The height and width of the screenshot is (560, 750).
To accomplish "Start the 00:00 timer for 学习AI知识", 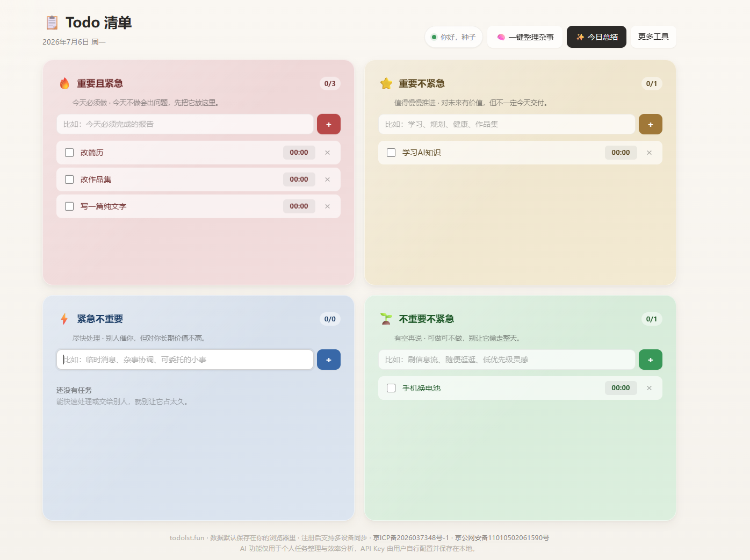I will [621, 153].
